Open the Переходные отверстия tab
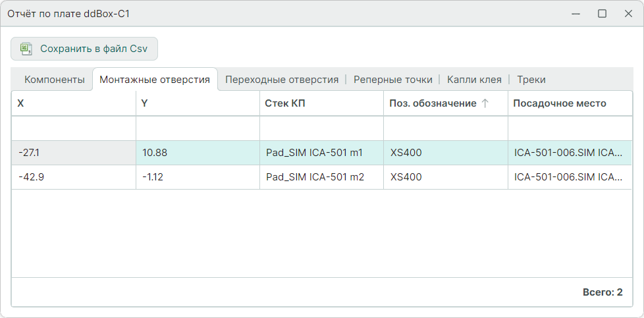 point(282,80)
